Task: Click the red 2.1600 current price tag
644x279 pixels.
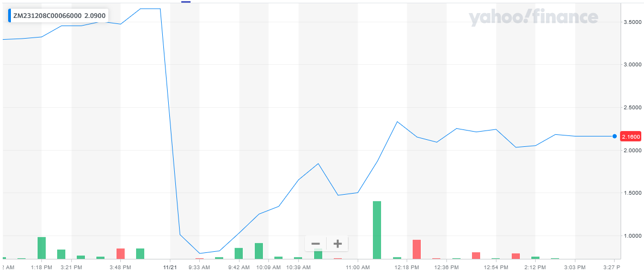Action: [631, 137]
